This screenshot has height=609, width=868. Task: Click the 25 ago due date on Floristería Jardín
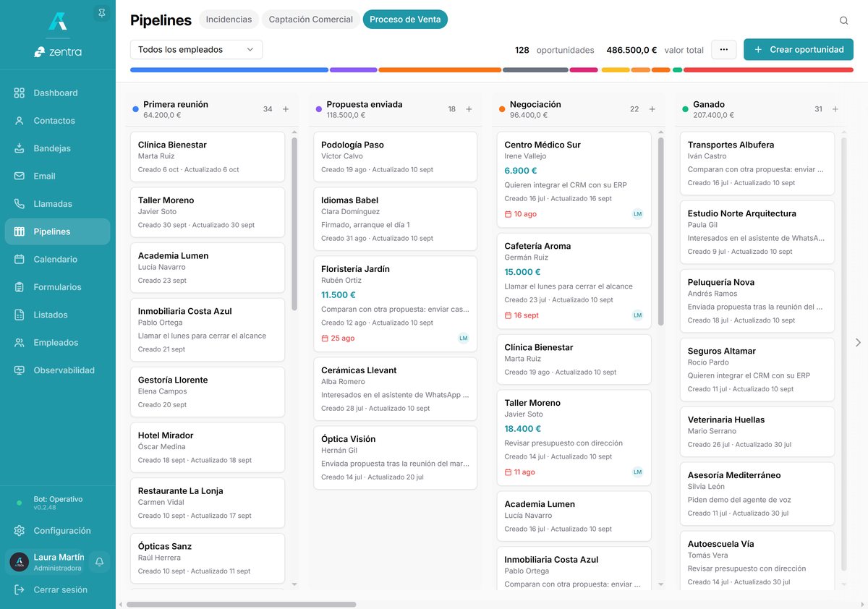click(x=338, y=338)
